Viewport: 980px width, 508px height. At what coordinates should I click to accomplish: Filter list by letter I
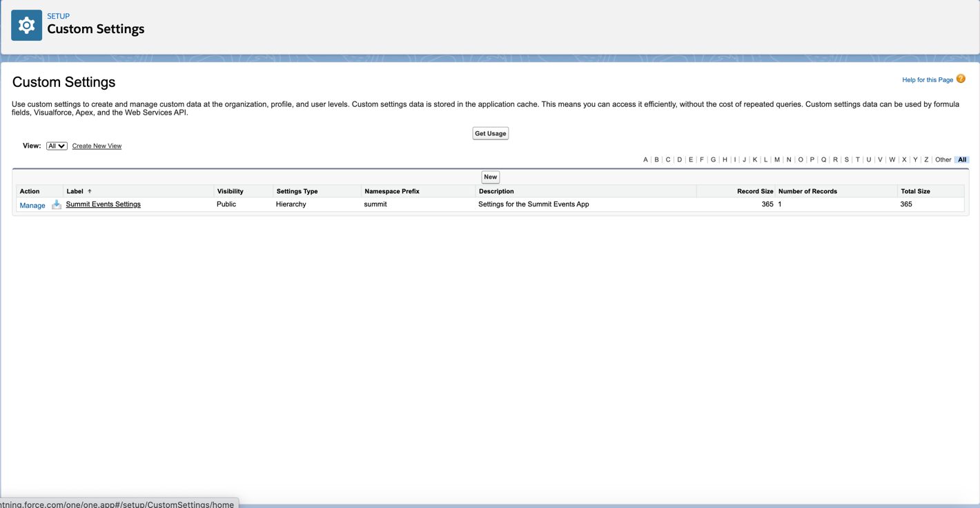(x=735, y=159)
